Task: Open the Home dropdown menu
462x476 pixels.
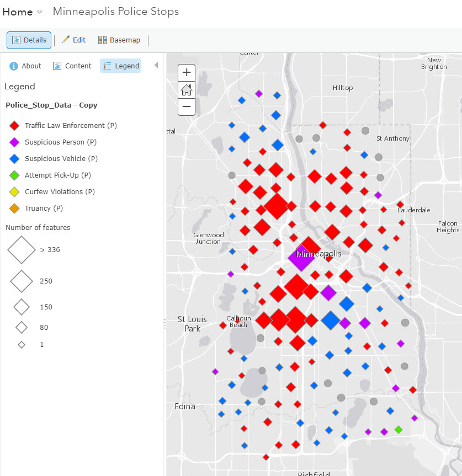Action: [x=22, y=12]
